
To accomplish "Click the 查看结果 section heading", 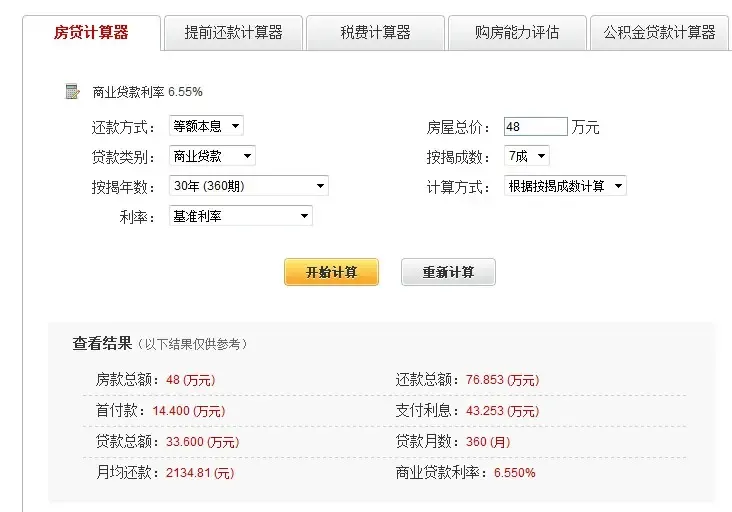I will click(102, 343).
